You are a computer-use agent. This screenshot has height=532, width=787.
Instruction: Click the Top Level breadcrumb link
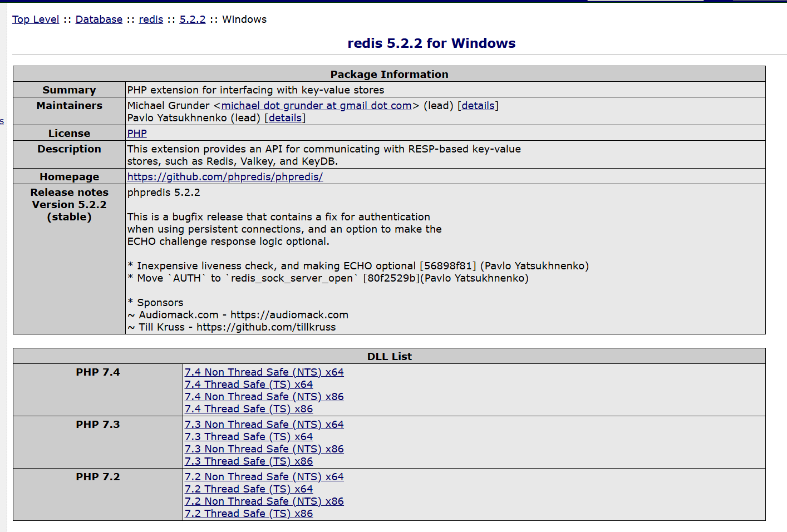(x=36, y=19)
